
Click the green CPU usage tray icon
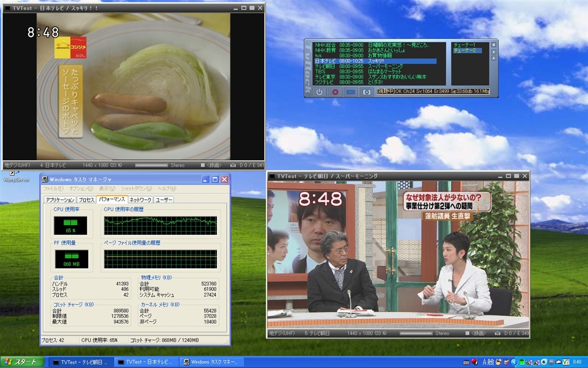[x=521, y=362]
